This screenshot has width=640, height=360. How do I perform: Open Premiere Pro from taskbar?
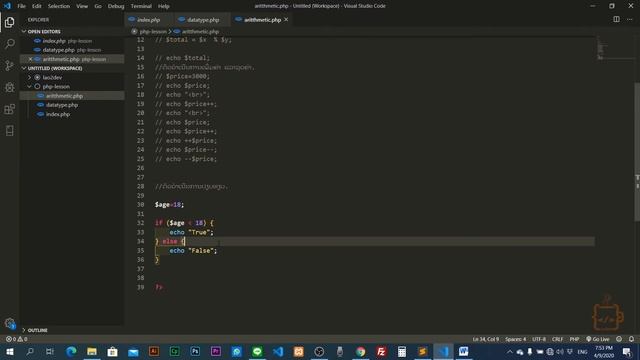point(216,351)
